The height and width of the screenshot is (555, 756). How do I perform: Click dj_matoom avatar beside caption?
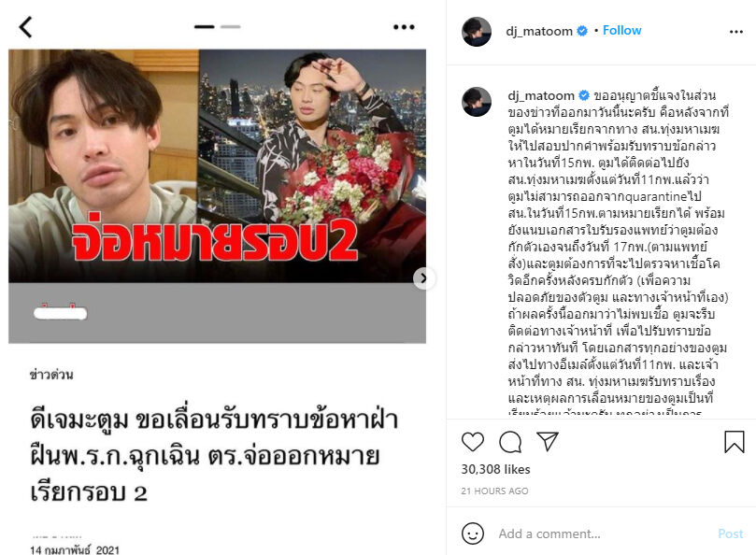477,102
